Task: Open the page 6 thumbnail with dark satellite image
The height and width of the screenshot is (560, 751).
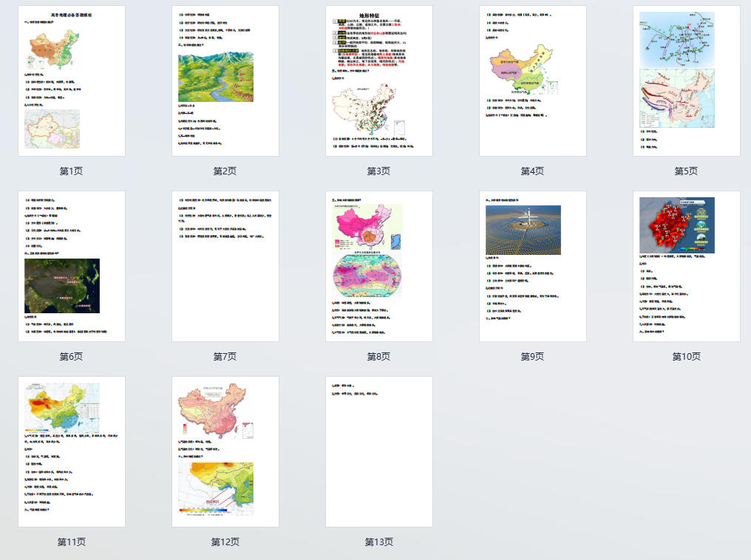Action: pyautogui.click(x=72, y=267)
